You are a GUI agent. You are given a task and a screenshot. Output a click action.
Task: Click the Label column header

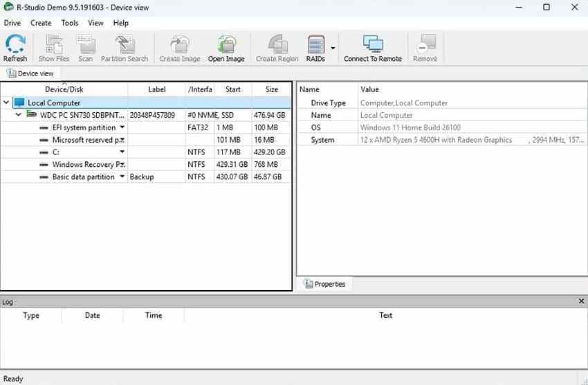(x=157, y=89)
